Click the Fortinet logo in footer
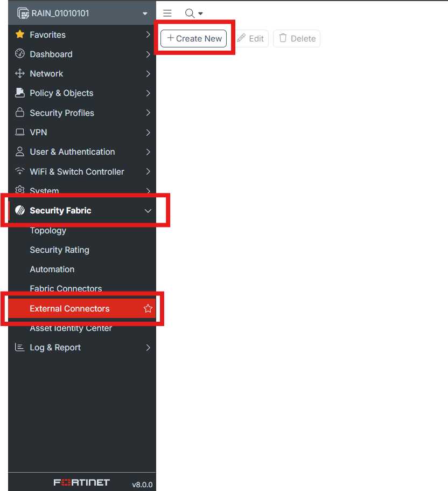 click(x=82, y=482)
